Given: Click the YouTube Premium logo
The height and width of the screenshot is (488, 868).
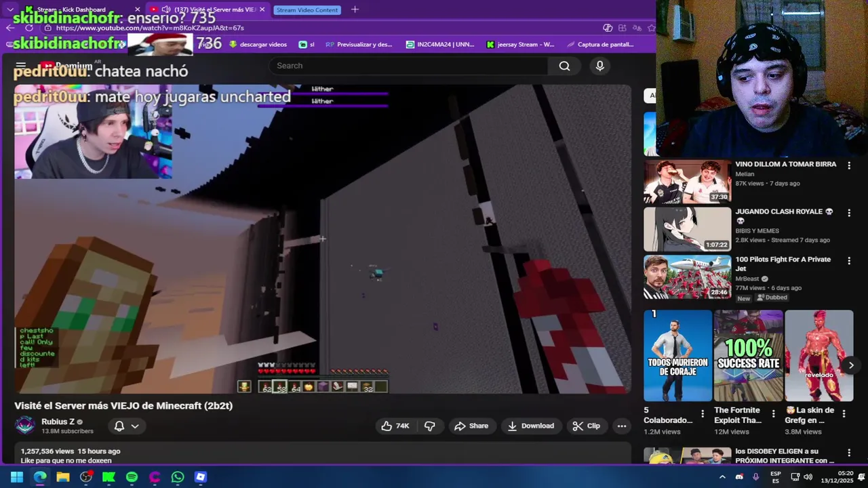Looking at the screenshot, I should (66, 66).
